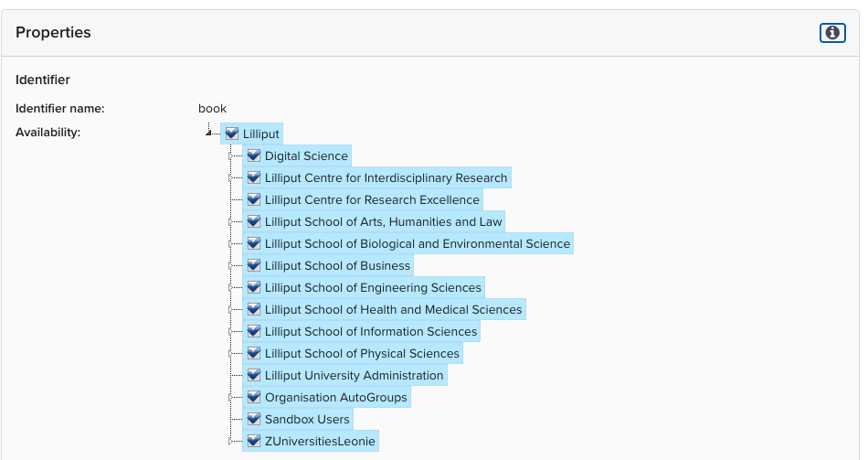The width and height of the screenshot is (868, 460).
Task: Click the Properties panel header title
Action: (x=53, y=33)
